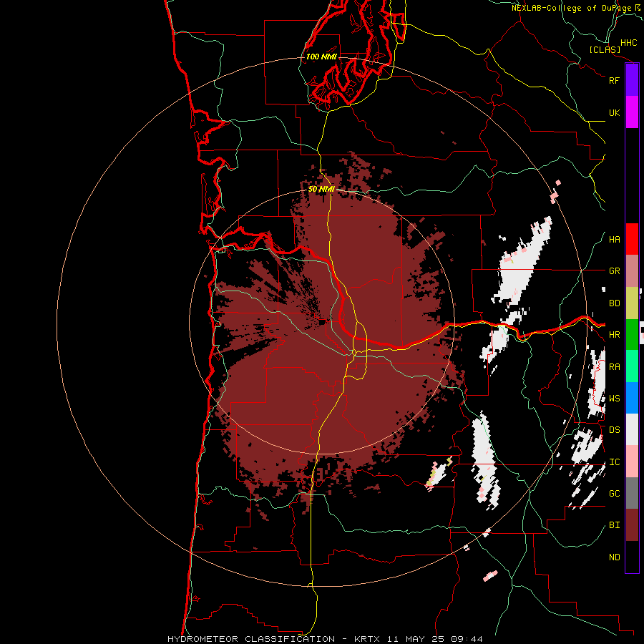Select the dusty pink GR legend swatch
Image resolution: width=644 pixels, height=644 pixels.
coord(632,271)
